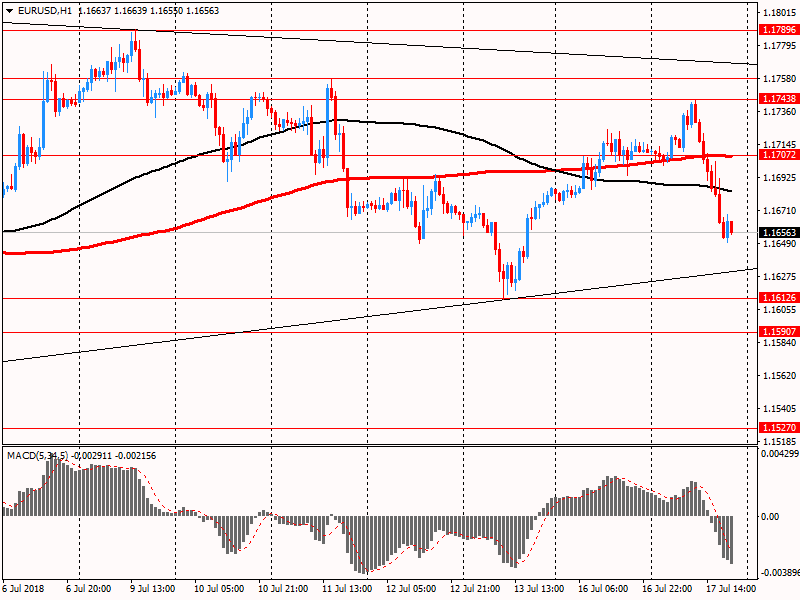Click the 0.00 MACD zero level label
This screenshot has width=800, height=600.
pos(770,517)
